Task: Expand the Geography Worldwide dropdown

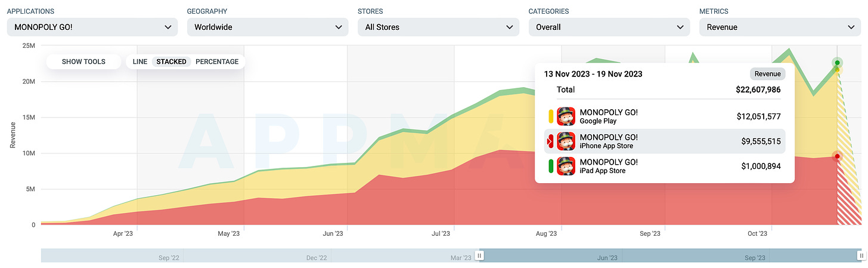Action: [x=267, y=27]
